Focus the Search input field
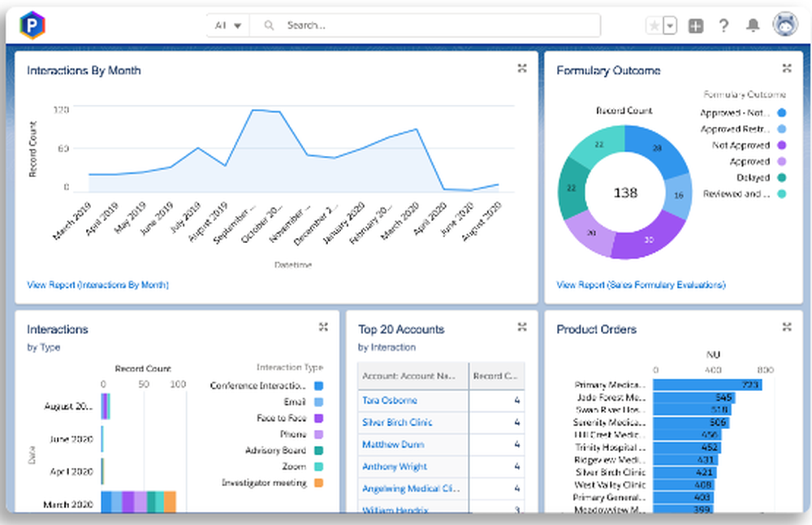 click(x=425, y=25)
